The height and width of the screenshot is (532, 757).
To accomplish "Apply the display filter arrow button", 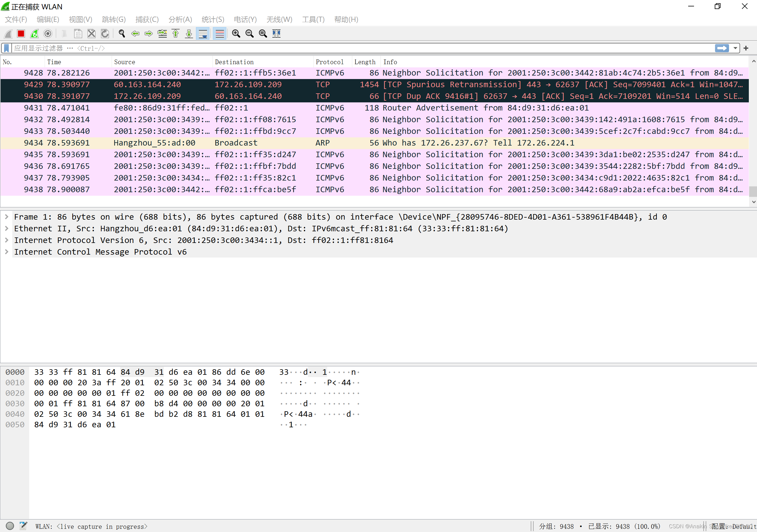I will [722, 48].
